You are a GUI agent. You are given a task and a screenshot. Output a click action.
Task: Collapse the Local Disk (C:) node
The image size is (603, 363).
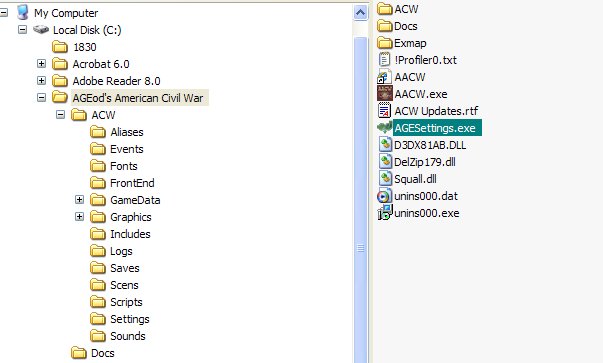tap(22, 30)
